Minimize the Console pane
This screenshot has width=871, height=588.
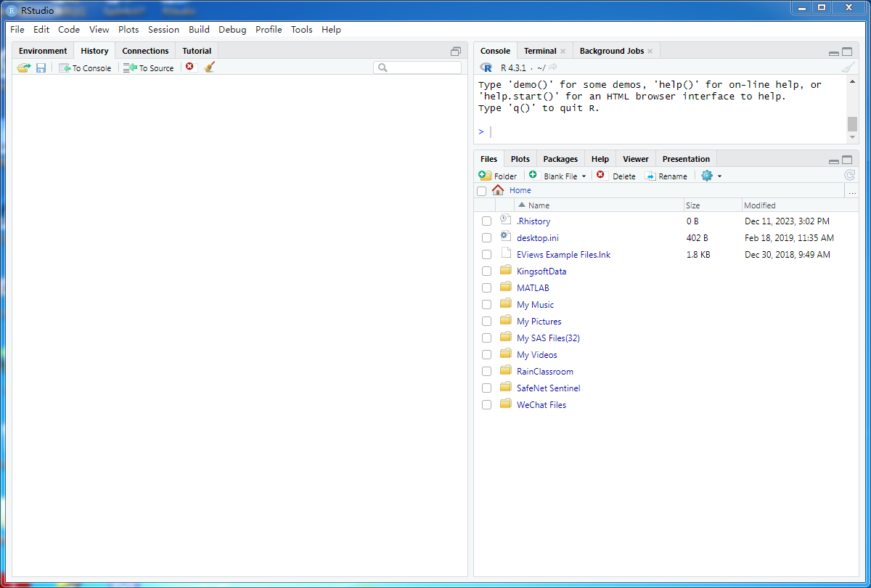coord(834,53)
